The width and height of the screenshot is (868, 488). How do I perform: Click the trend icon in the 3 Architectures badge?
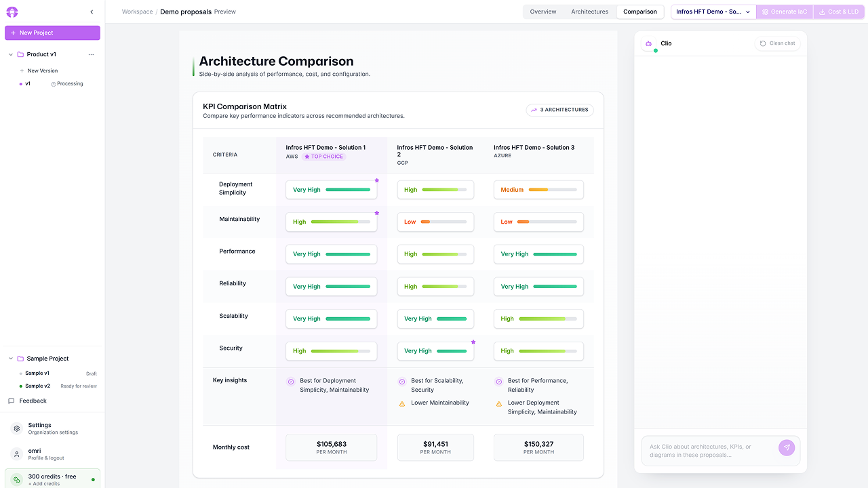tap(534, 110)
